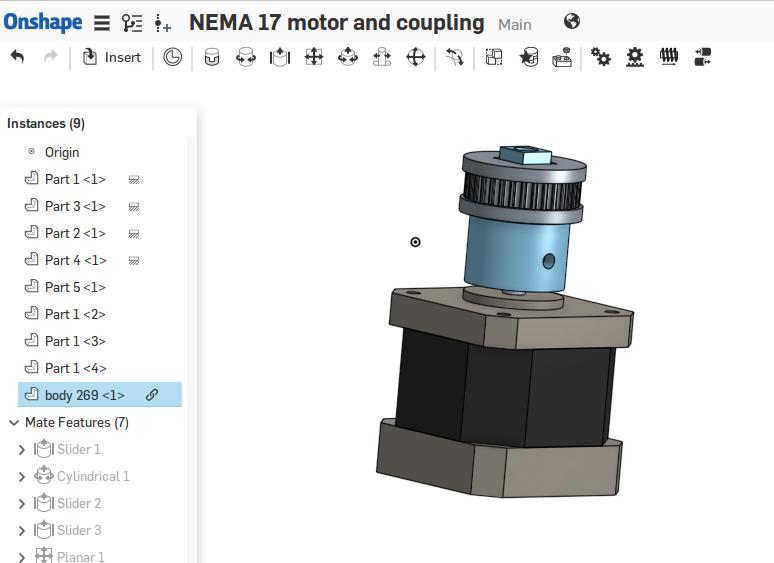Click the black motor body in the viewport
Viewport: 774px width, 563px height.
pyautogui.click(x=503, y=390)
